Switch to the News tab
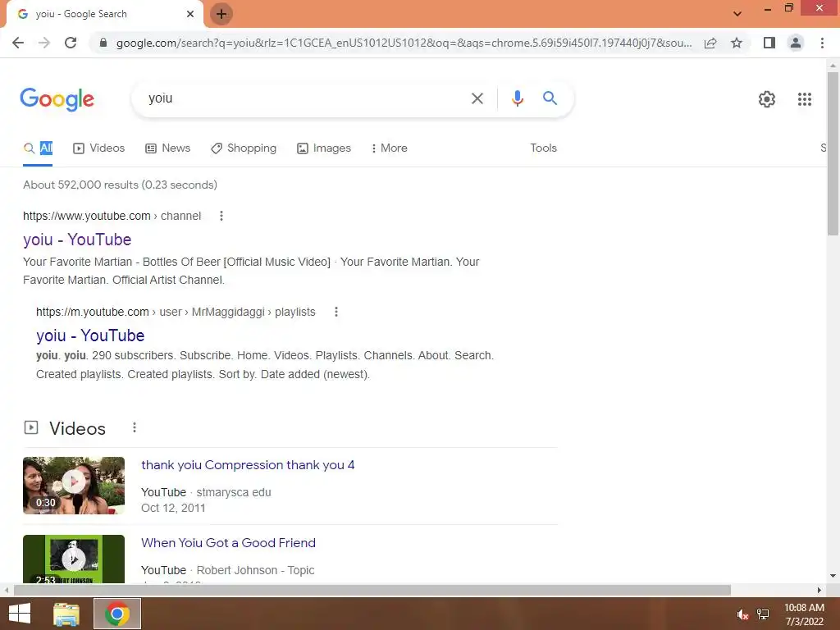This screenshot has width=840, height=630. (x=167, y=148)
